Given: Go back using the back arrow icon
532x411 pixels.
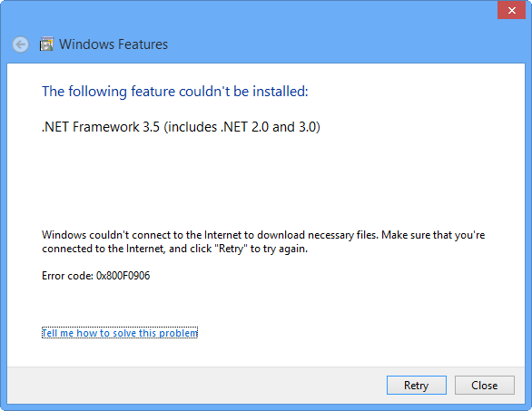Looking at the screenshot, I should pyautogui.click(x=20, y=44).
